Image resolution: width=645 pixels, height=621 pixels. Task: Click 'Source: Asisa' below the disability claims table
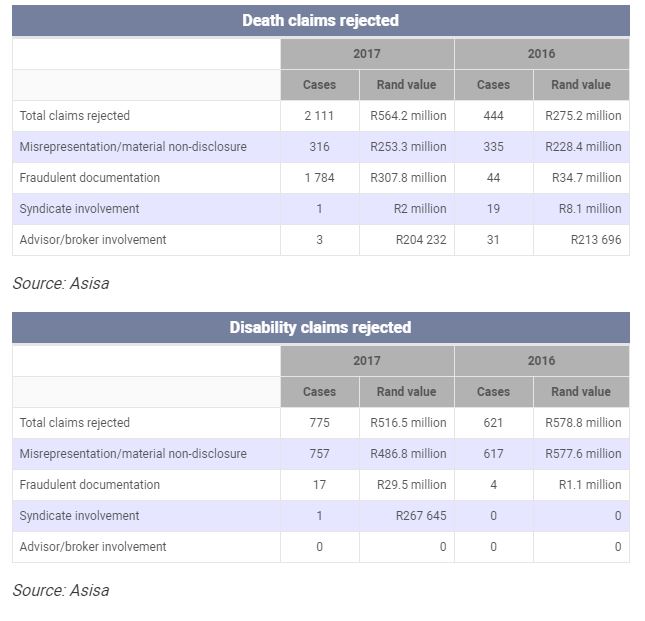(x=61, y=590)
